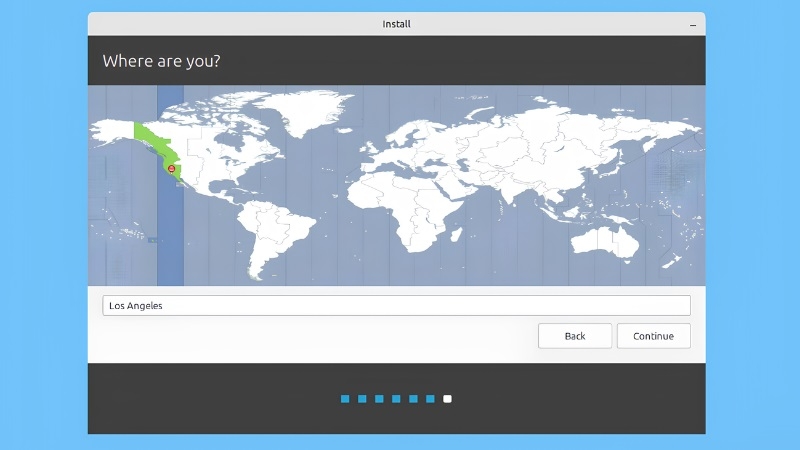
Task: Go Back to the previous step
Action: point(575,336)
